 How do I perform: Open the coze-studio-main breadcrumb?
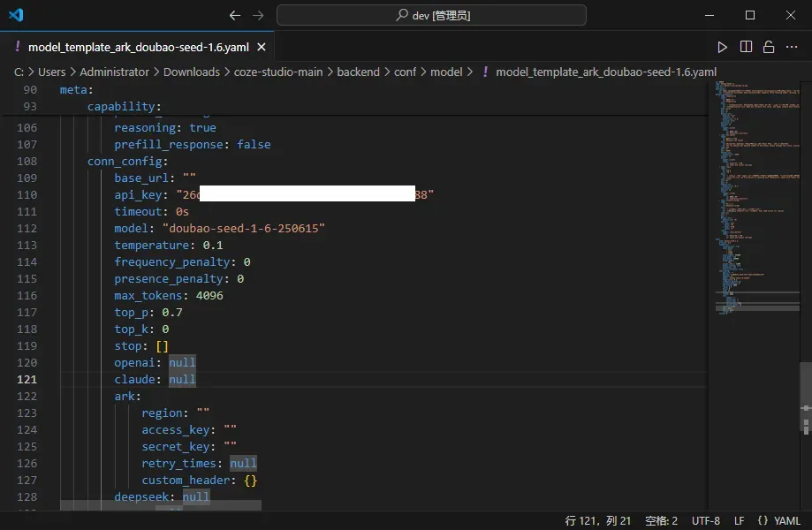click(278, 72)
